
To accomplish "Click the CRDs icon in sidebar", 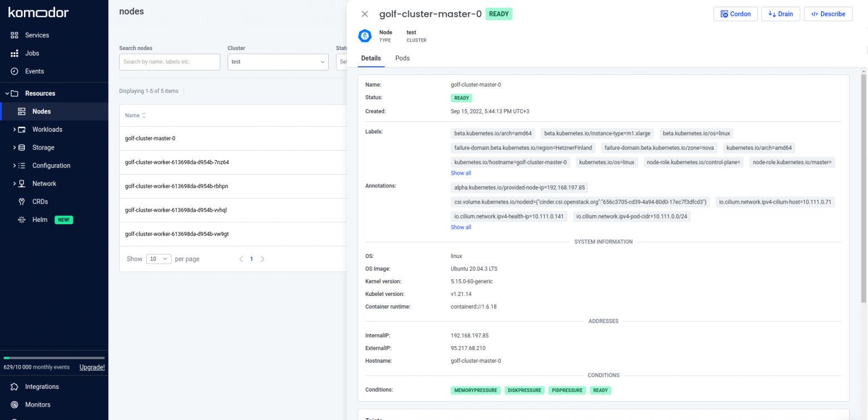I will coord(22,201).
